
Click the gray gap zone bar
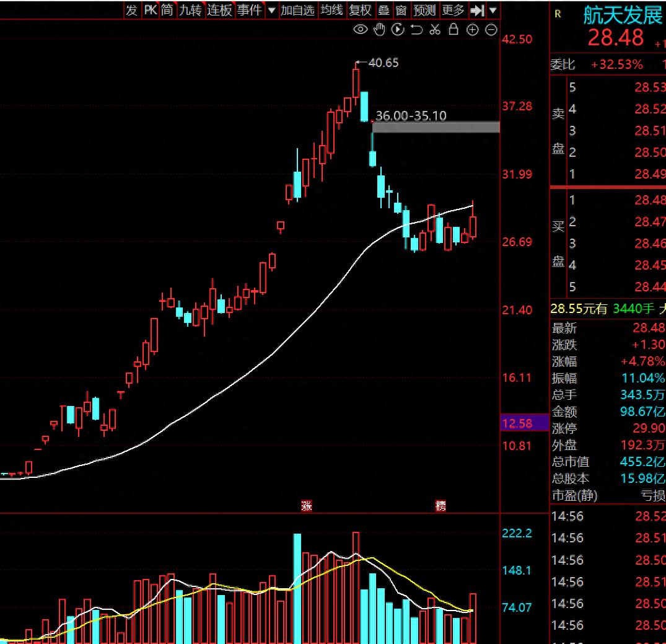(436, 127)
